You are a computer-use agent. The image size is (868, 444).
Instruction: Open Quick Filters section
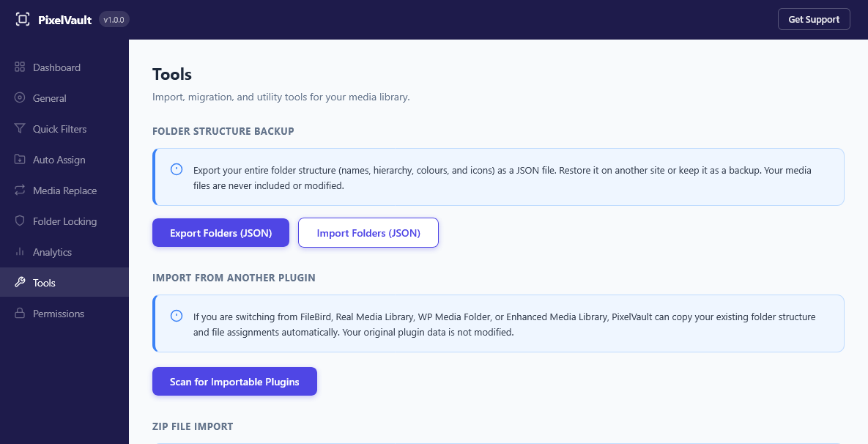(64, 129)
